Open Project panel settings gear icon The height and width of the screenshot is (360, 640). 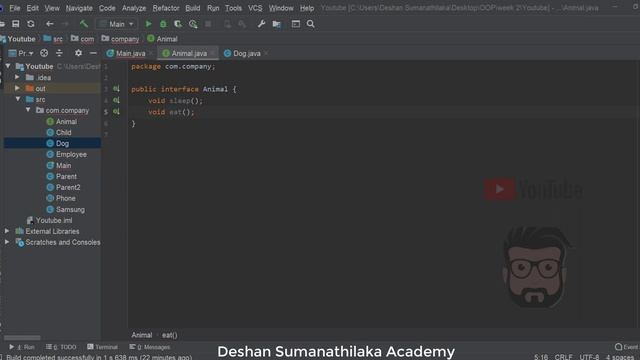coord(78,53)
